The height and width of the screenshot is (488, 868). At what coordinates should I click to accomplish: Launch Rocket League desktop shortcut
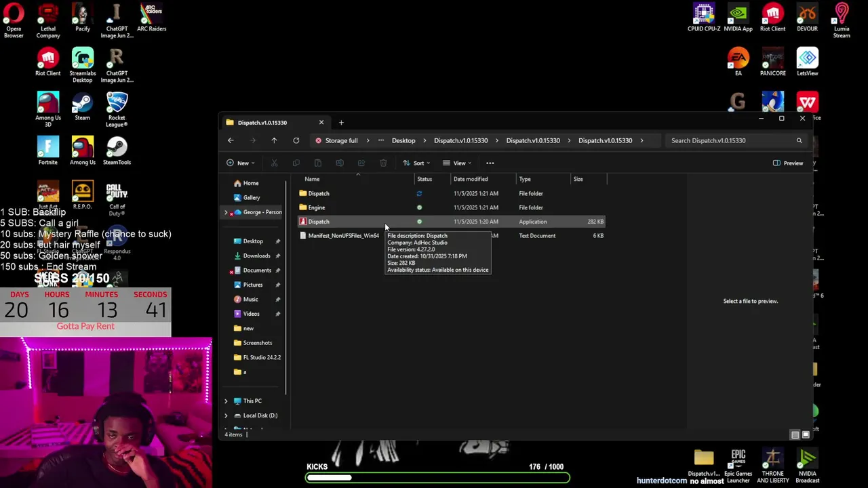tap(117, 110)
